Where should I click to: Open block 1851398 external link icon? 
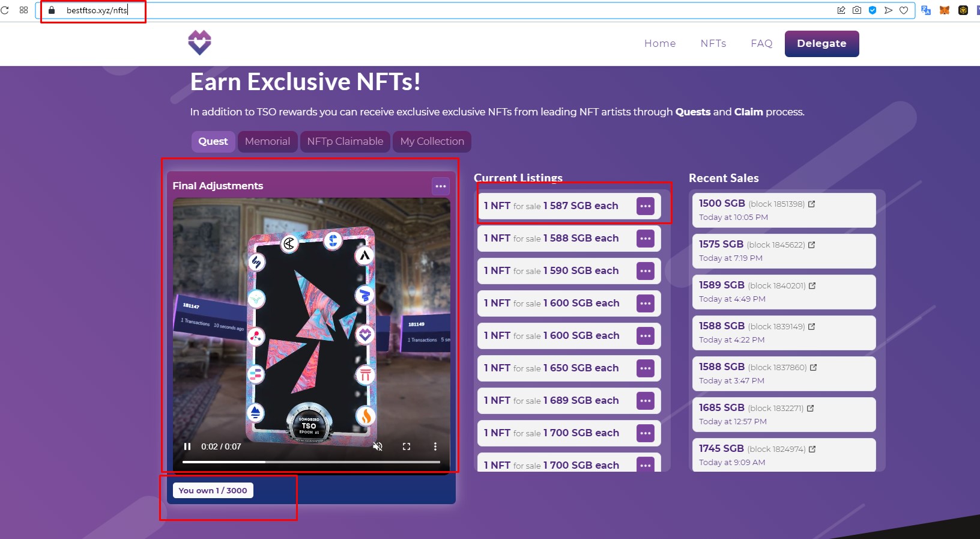click(x=812, y=204)
